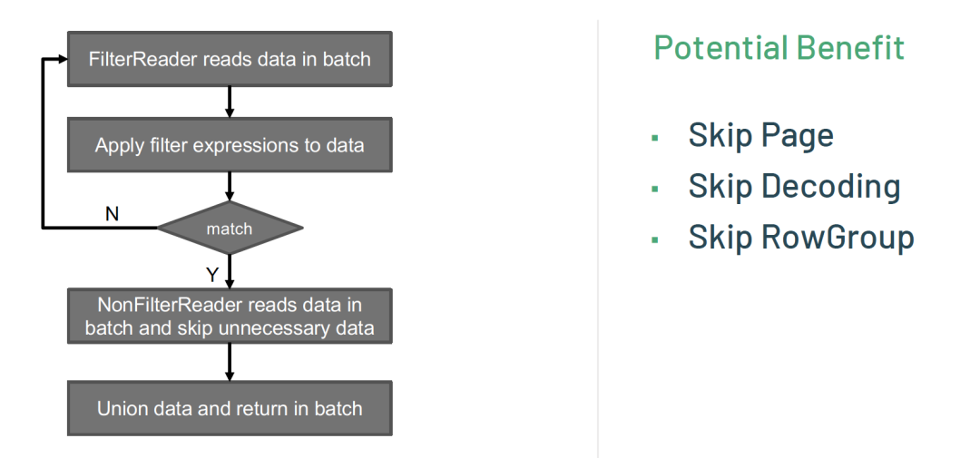980x458 pixels.
Task: Click the loop-back line left of the flowchart
Action: tap(43, 143)
